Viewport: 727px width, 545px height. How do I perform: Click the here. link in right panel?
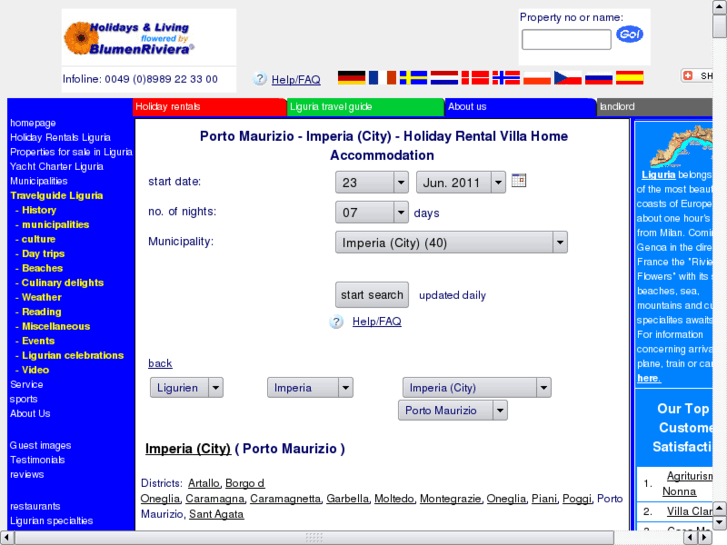click(x=649, y=378)
